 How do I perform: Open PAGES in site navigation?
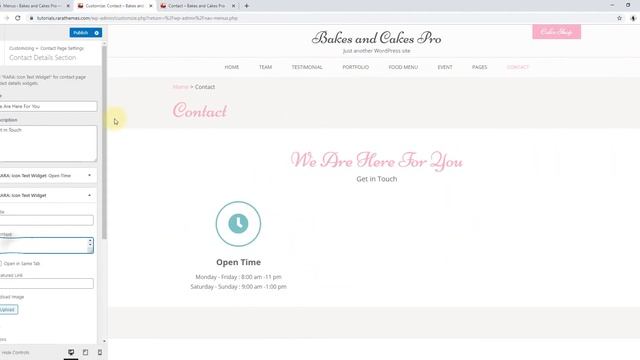point(480,67)
